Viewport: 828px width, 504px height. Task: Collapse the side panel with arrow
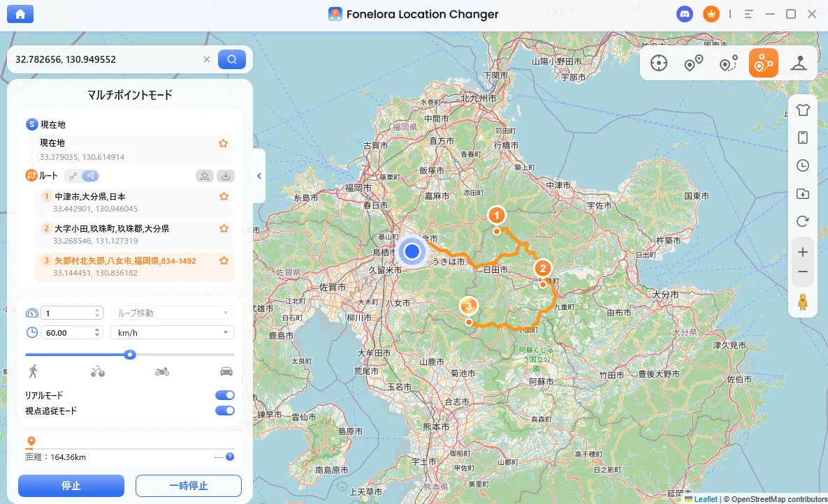(x=259, y=177)
